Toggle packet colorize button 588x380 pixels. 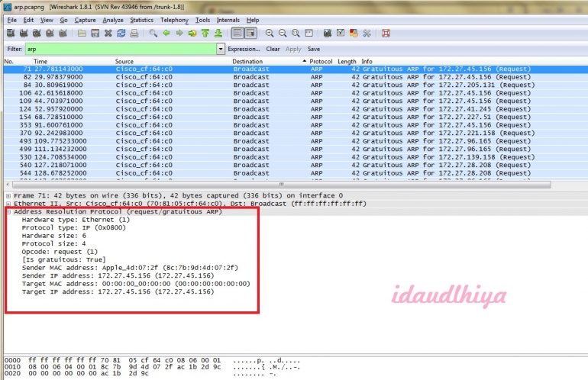point(237,34)
